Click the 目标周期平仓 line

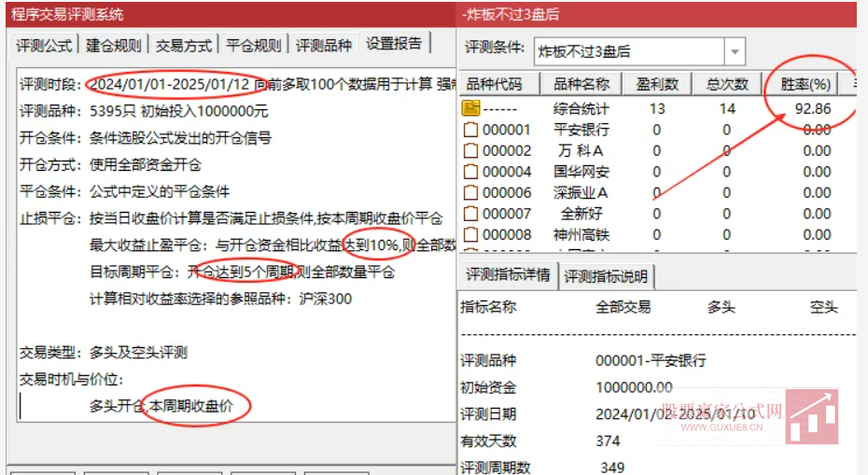(x=242, y=272)
